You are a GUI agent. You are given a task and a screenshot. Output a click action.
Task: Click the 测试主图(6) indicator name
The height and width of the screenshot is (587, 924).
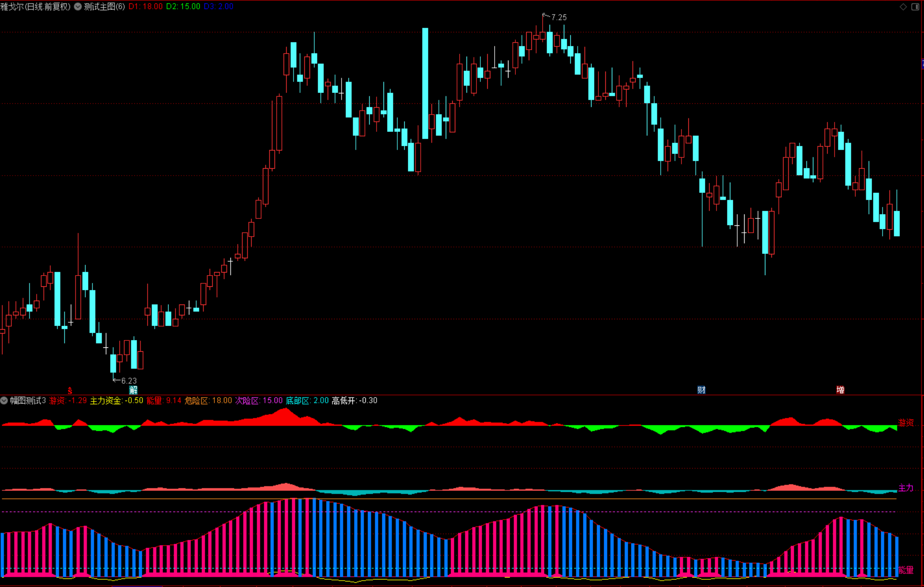(104, 6)
